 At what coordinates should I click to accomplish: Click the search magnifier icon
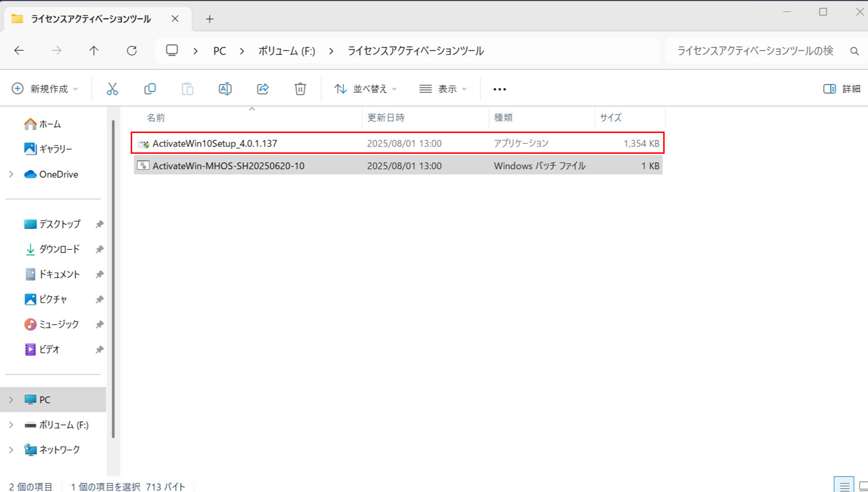[854, 51]
